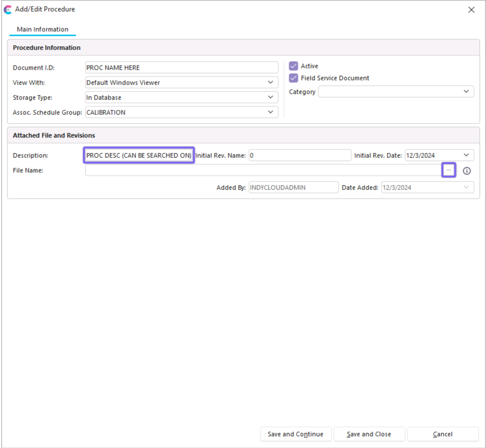486x448 pixels.
Task: Open the Initial Rev. Date picker
Action: [x=466, y=155]
